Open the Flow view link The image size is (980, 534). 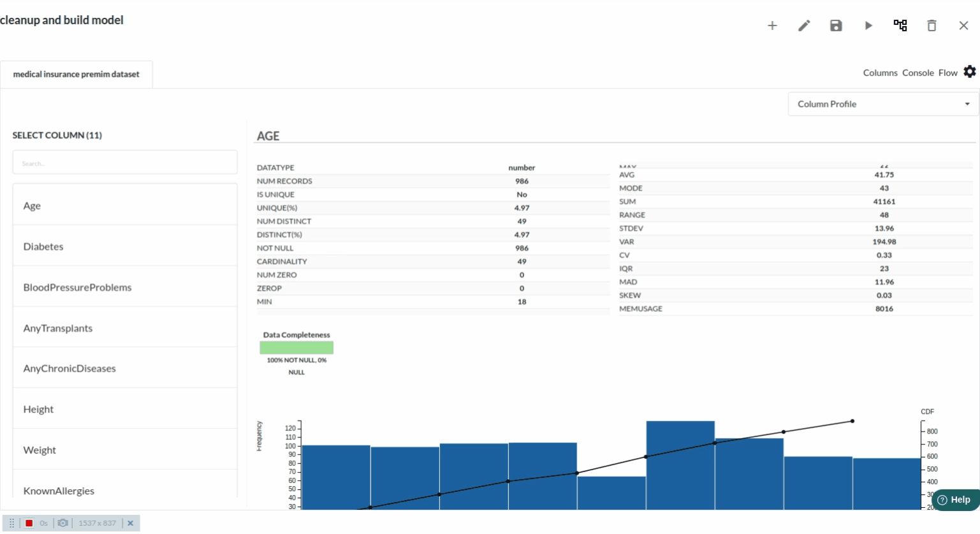(x=947, y=73)
